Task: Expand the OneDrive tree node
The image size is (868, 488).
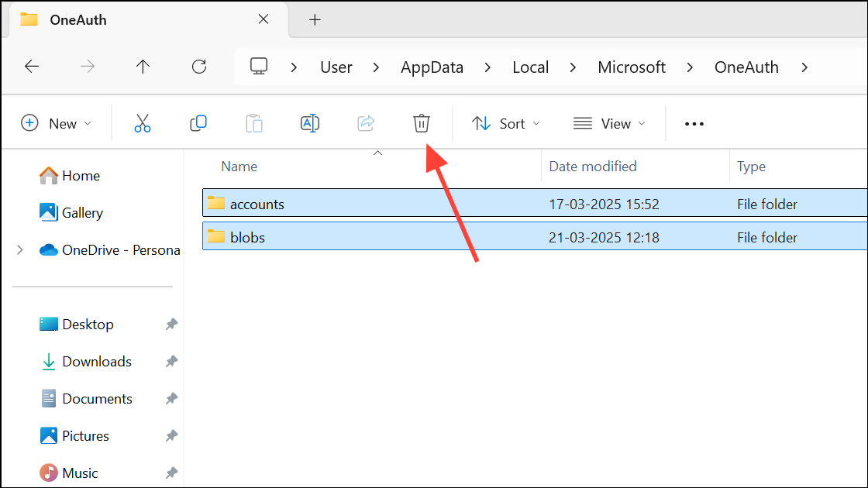Action: pyautogui.click(x=20, y=249)
